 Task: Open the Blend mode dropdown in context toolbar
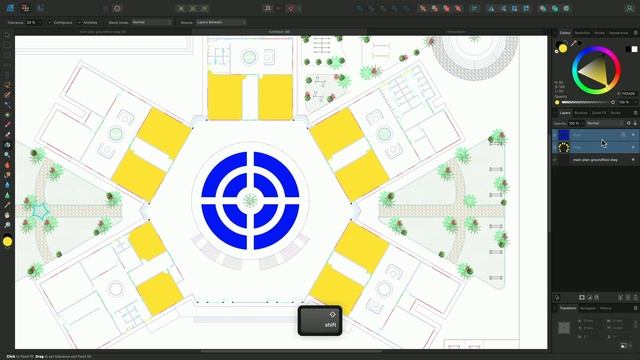[x=151, y=22]
